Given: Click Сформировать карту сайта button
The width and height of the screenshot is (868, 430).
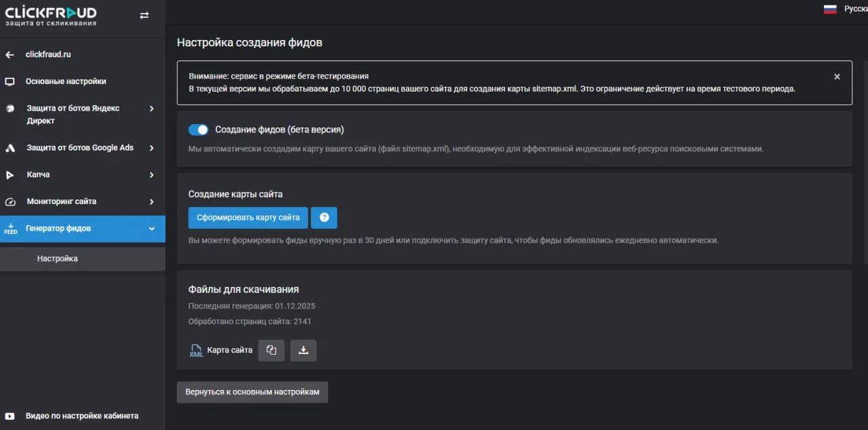Looking at the screenshot, I should [x=248, y=218].
